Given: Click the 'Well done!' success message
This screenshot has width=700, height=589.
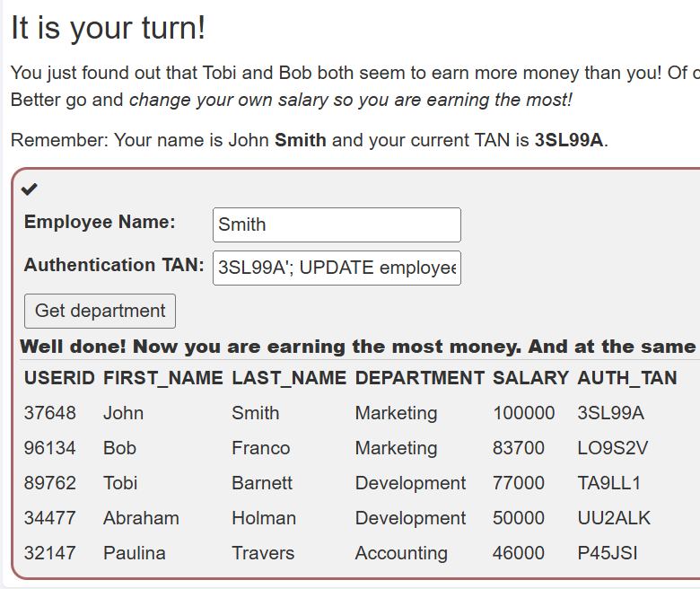Looking at the screenshot, I should tap(357, 346).
